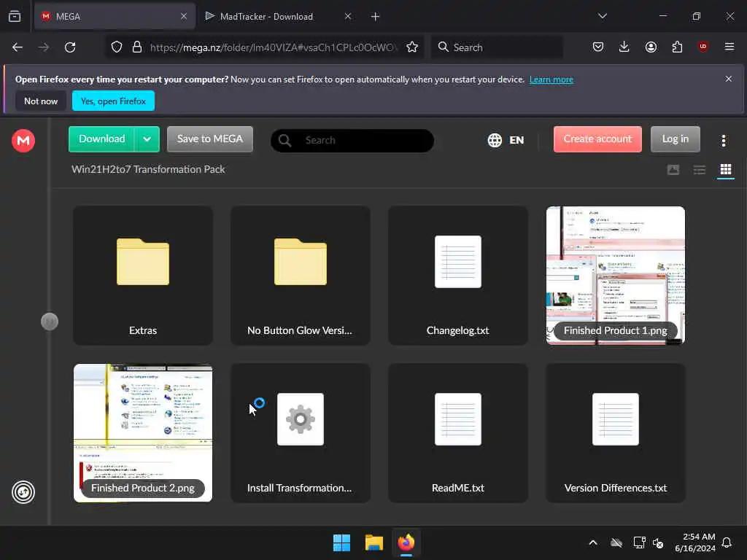The height and width of the screenshot is (560, 747).
Task: Bookmark this page with star icon
Action: point(412,47)
